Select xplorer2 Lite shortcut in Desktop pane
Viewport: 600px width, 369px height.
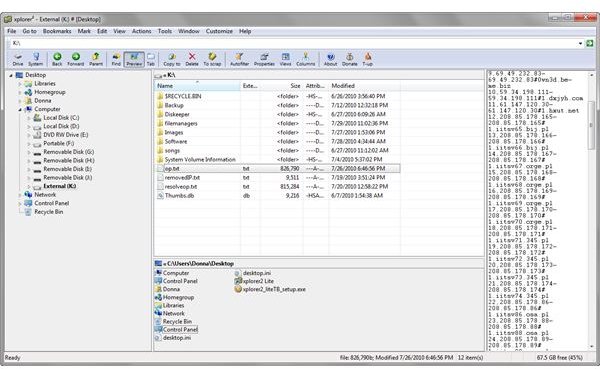point(258,281)
